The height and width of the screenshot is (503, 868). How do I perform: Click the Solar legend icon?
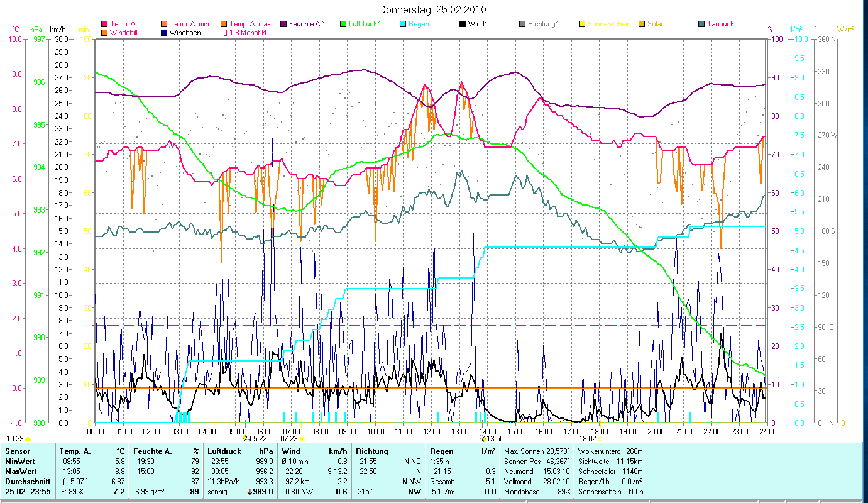642,25
